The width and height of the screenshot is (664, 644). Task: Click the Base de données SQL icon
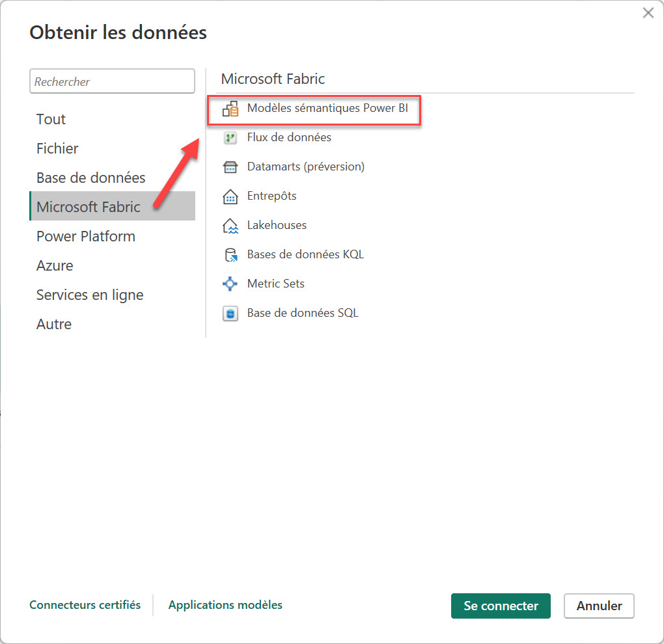(230, 314)
